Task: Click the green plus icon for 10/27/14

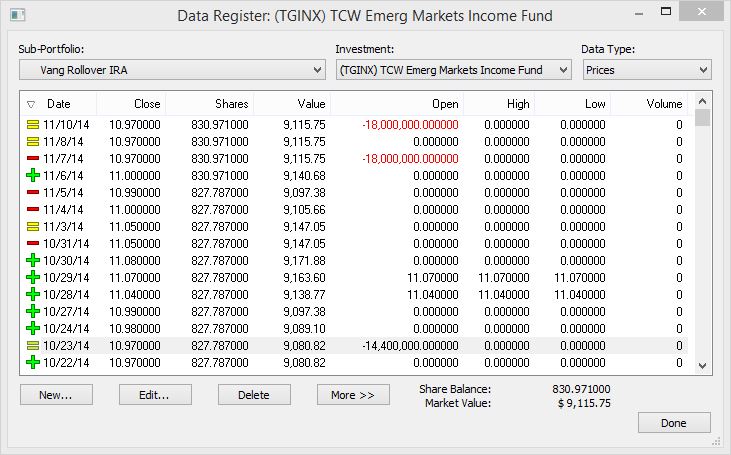Action: [x=33, y=311]
